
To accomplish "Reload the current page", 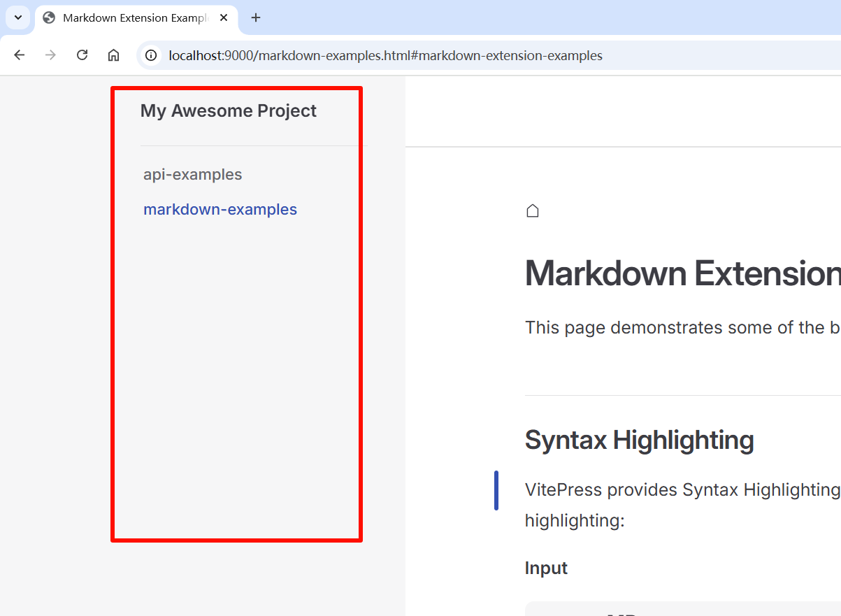I will pyautogui.click(x=82, y=55).
